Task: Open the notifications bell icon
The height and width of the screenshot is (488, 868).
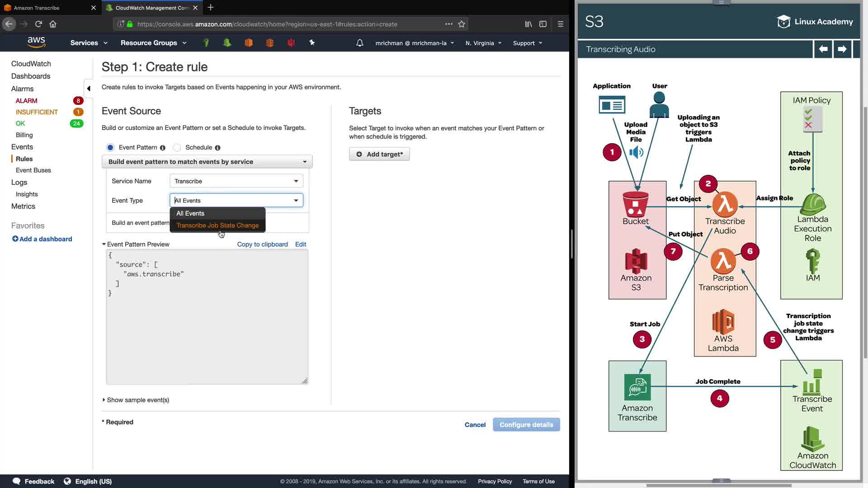Action: click(x=360, y=43)
